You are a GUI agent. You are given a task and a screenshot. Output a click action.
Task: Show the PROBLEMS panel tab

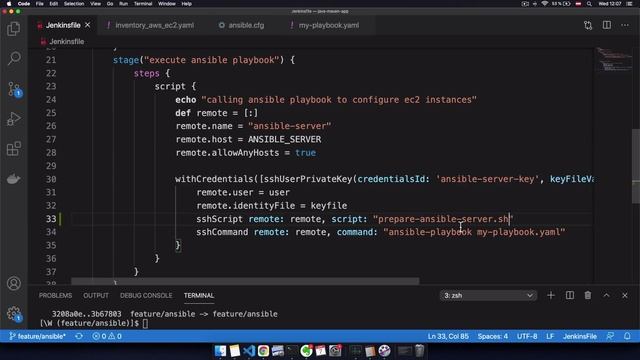55,295
